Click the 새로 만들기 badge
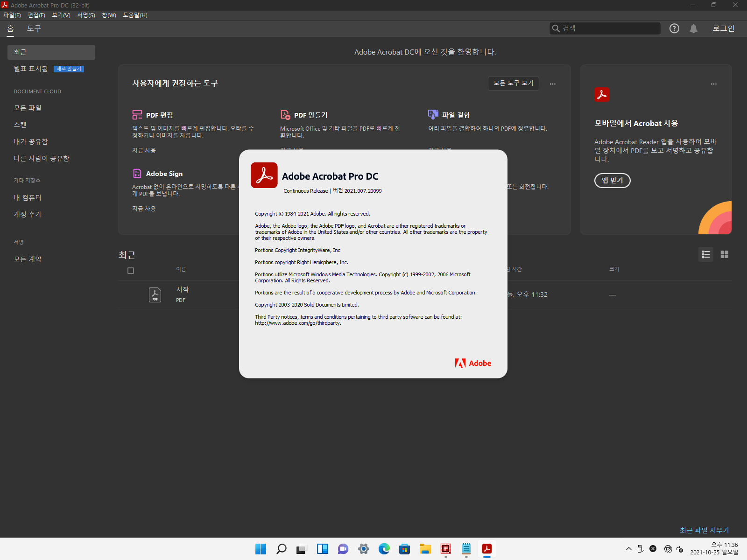 click(x=69, y=69)
